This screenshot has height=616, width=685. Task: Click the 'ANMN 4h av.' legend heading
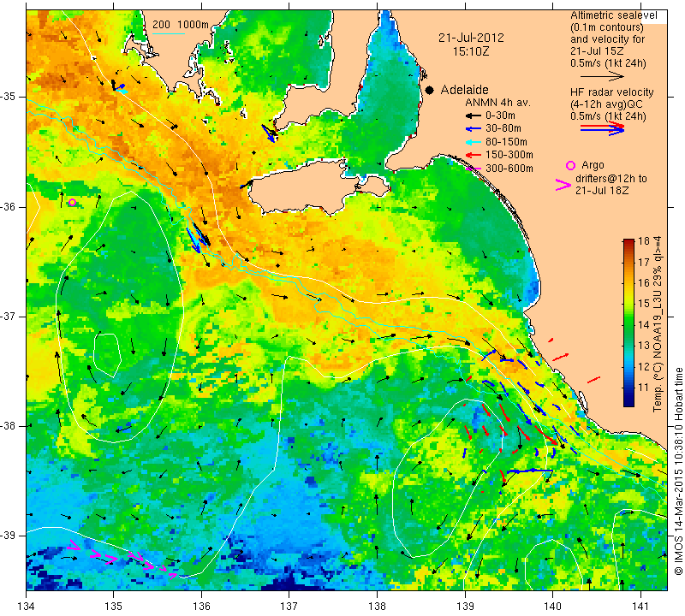(497, 103)
